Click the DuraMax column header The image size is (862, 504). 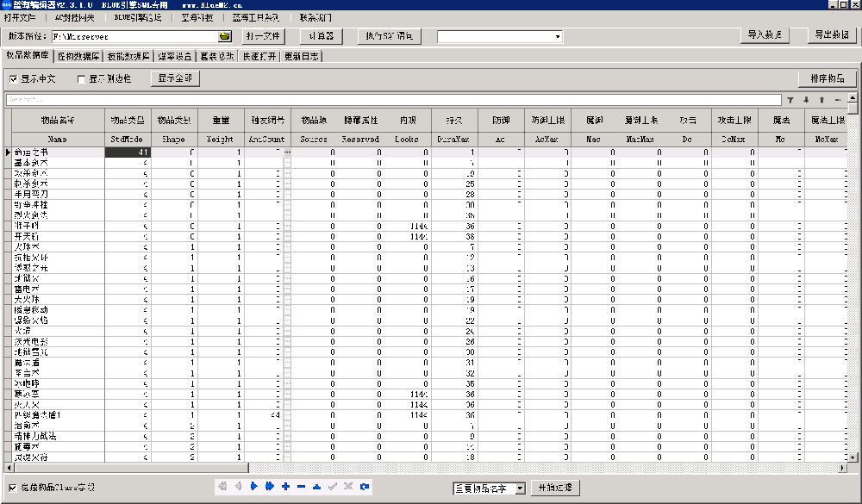pos(454,139)
